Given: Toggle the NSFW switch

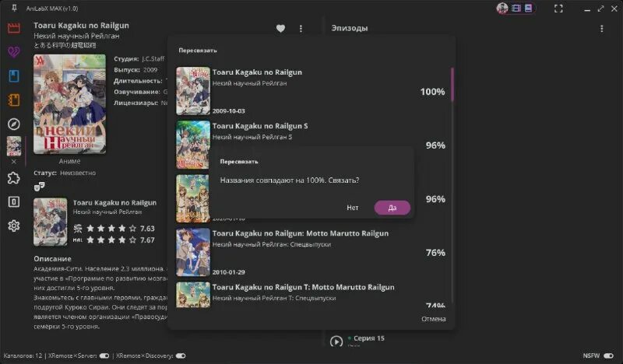Looking at the screenshot, I should (609, 355).
